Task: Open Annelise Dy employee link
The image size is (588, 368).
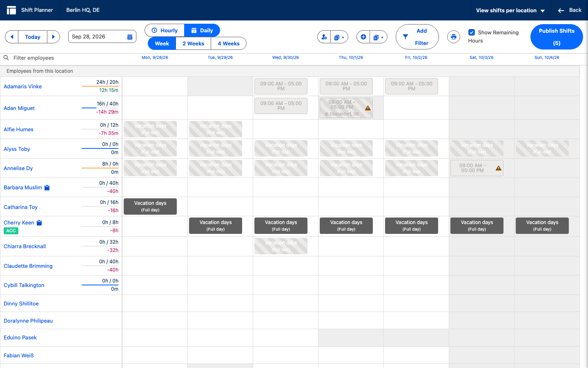Action: point(18,168)
